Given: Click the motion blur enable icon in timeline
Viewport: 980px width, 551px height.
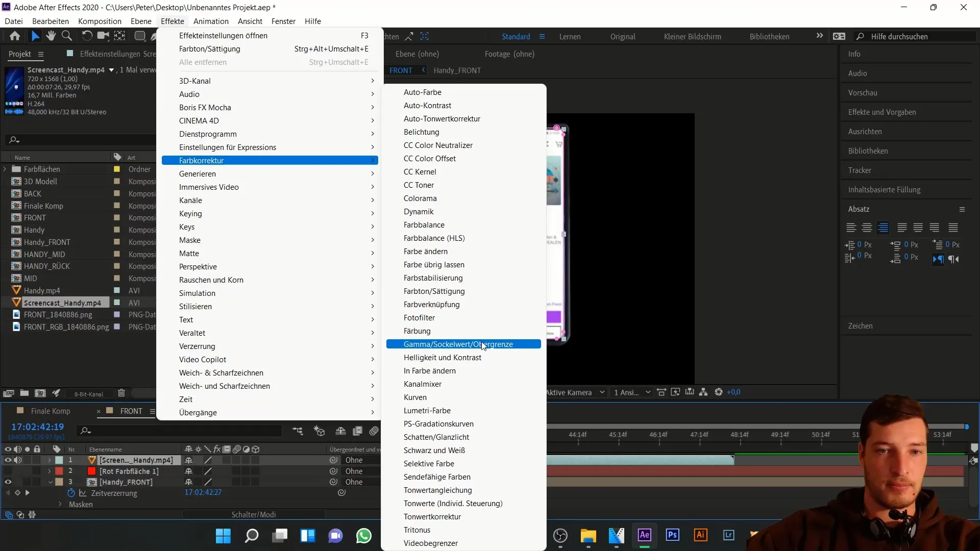Looking at the screenshot, I should (374, 431).
